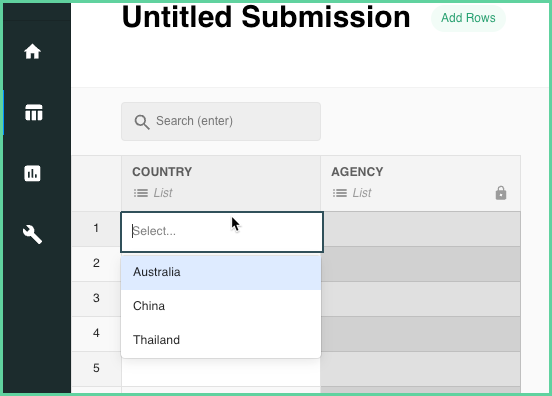Select row number 5
Image resolution: width=552 pixels, height=396 pixels.
[x=96, y=368]
